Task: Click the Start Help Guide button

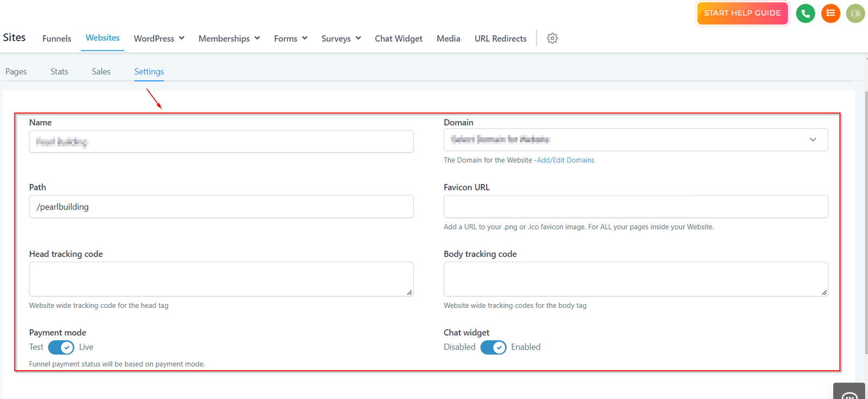Action: coord(742,14)
